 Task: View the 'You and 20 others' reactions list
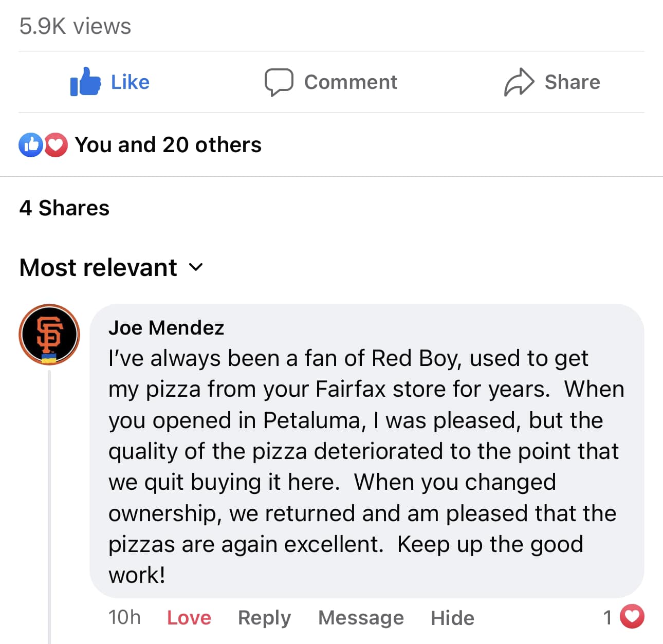168,145
